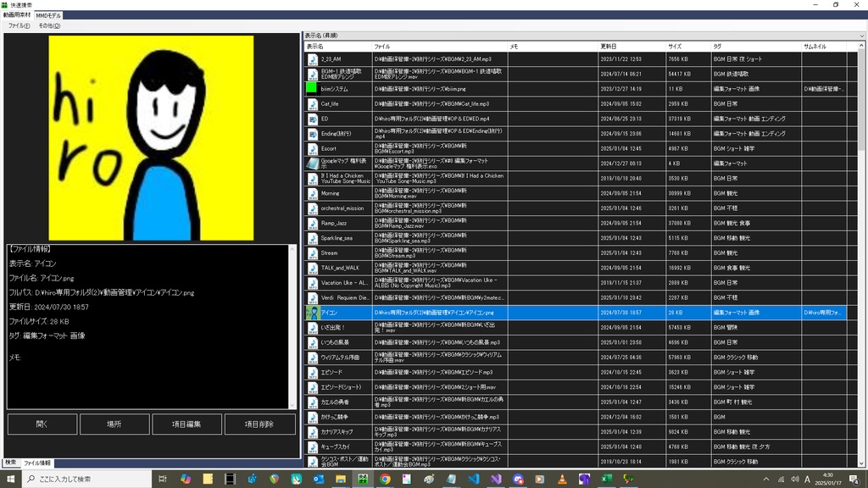This screenshot has height=488, width=868.
Task: Open Google Chrome from the taskbar
Action: (x=385, y=480)
